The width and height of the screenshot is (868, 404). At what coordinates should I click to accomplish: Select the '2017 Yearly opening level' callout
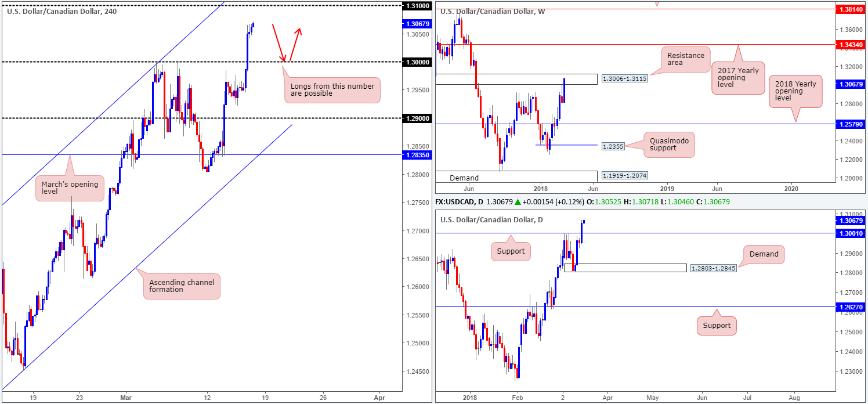(738, 78)
